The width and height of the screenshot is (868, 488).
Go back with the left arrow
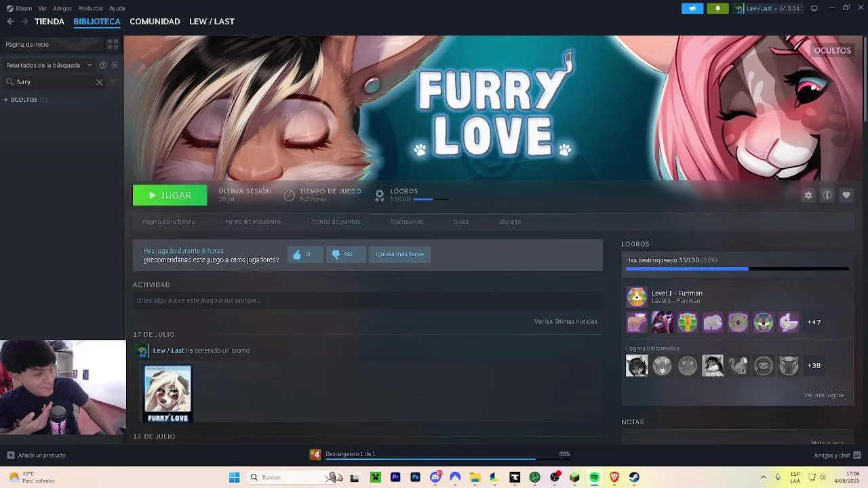click(x=10, y=22)
